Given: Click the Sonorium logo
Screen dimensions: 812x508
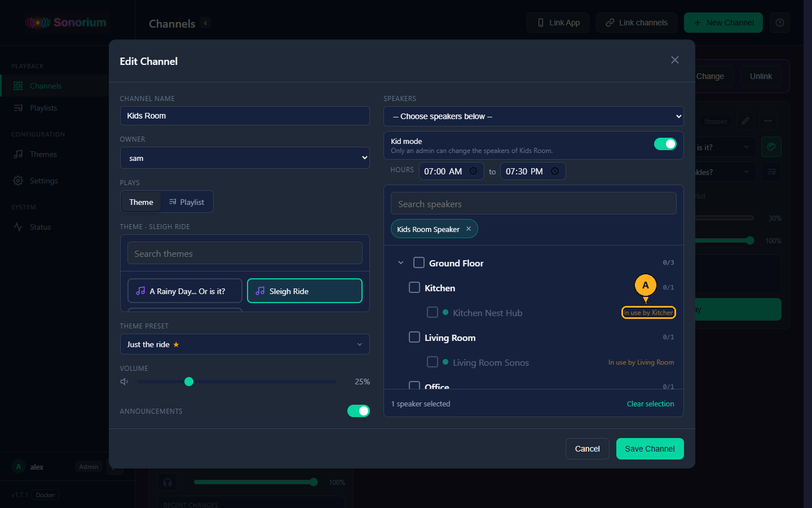Looking at the screenshot, I should pyautogui.click(x=67, y=23).
